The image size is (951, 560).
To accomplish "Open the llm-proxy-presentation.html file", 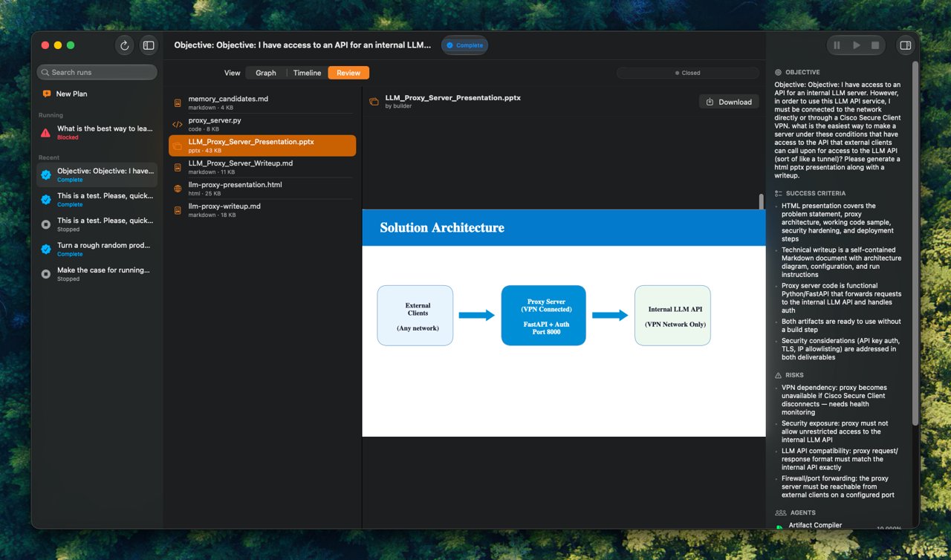I will [x=262, y=189].
